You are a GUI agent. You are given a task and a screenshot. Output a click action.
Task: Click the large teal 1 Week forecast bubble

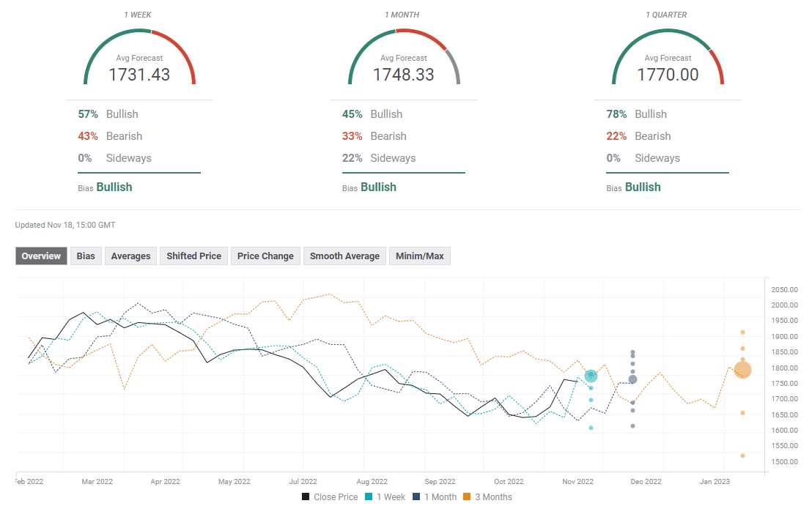click(x=591, y=376)
